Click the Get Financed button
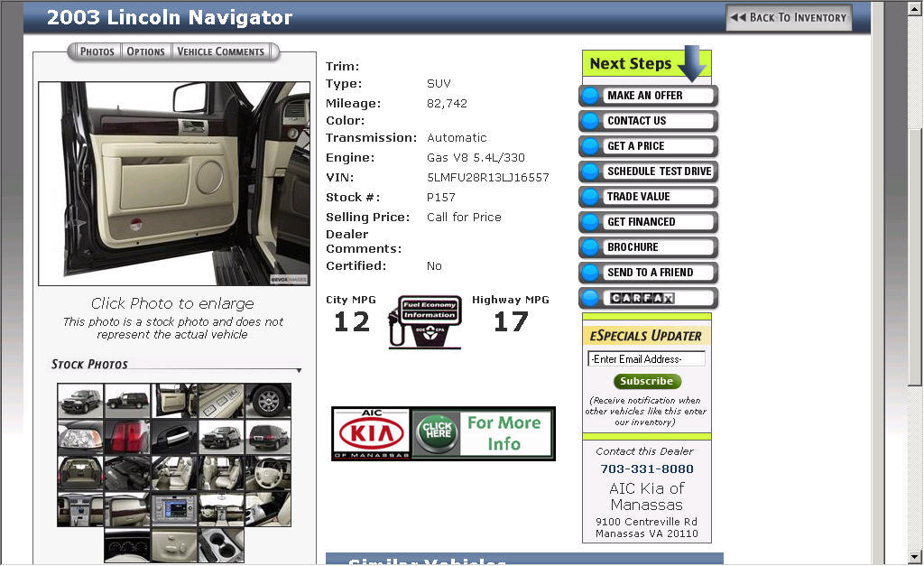Viewport: 924px width, 566px height. click(648, 222)
